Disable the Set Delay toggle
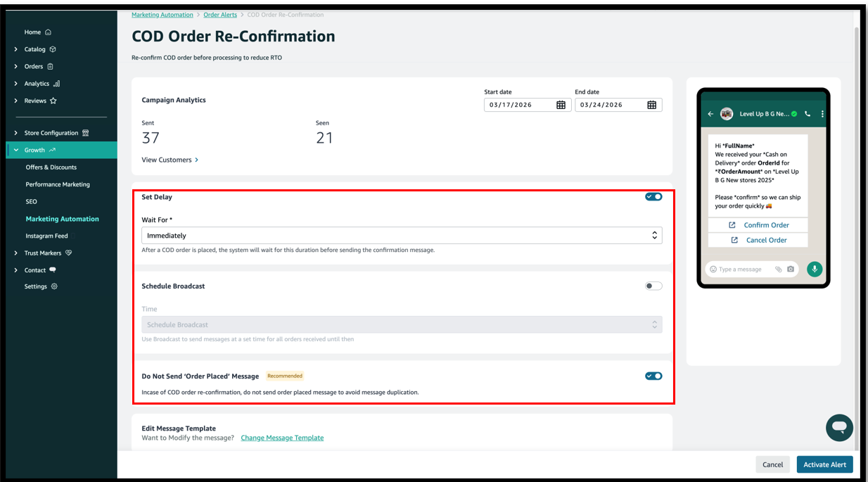868x482 pixels. (653, 197)
